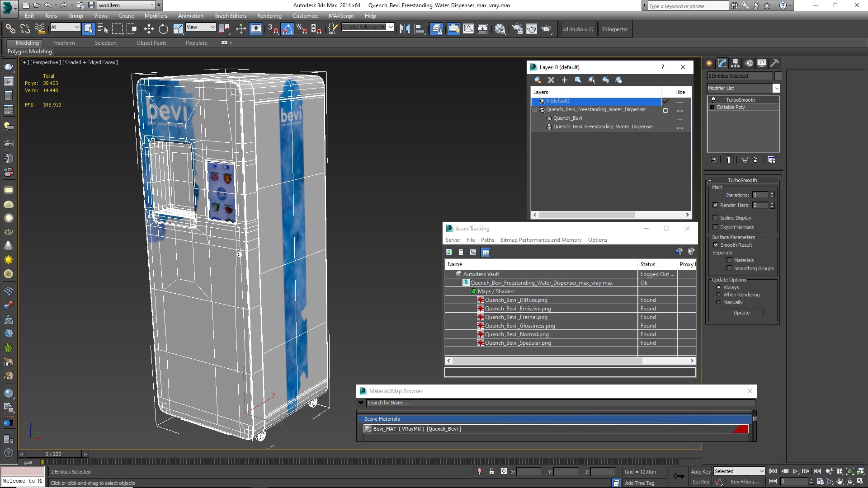
Task: Open the Create command panel tab
Action: 709,63
